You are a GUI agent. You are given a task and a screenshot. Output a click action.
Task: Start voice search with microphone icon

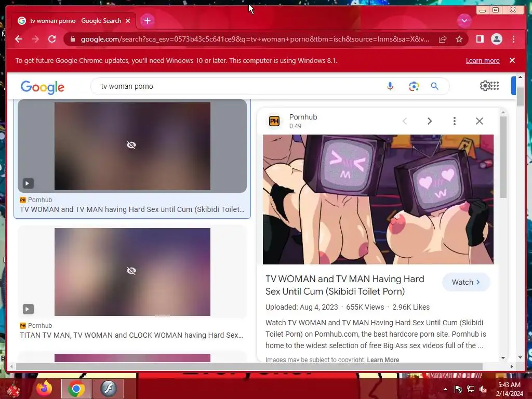pyautogui.click(x=390, y=86)
